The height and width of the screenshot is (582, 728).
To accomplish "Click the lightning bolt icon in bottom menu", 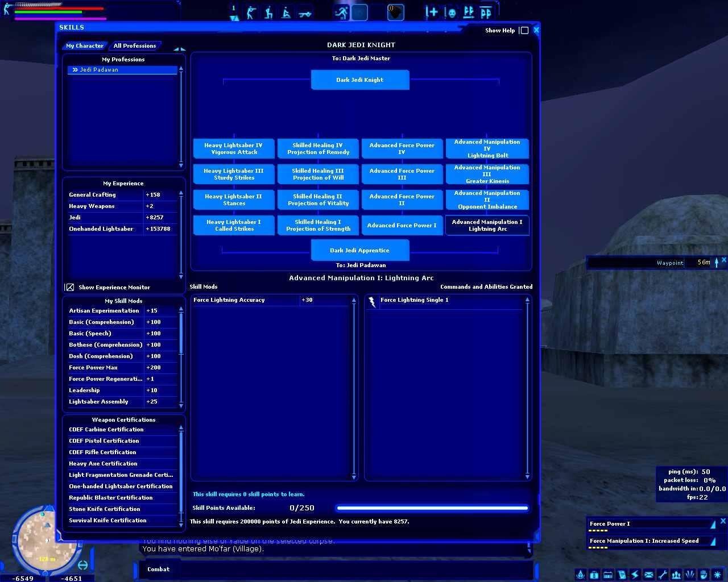I will [635, 575].
